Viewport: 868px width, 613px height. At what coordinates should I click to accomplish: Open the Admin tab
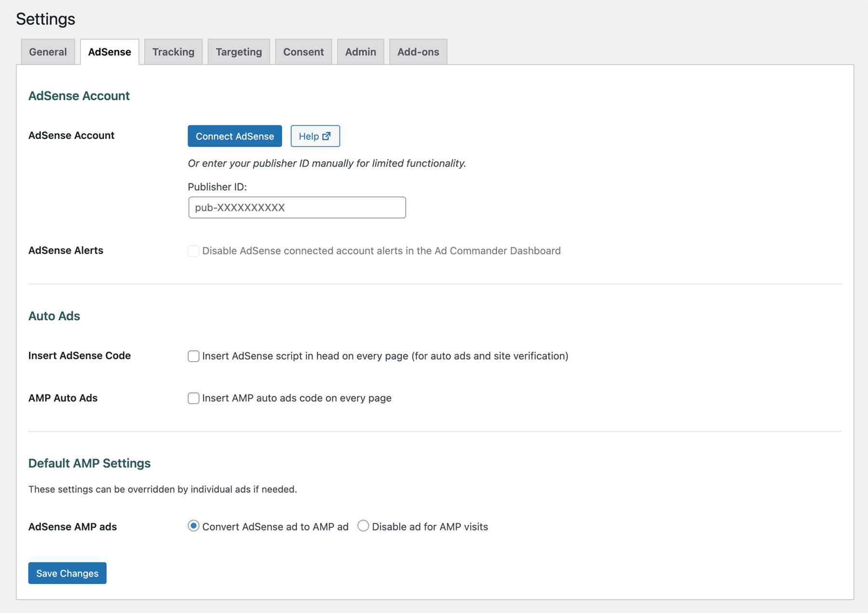tap(360, 52)
